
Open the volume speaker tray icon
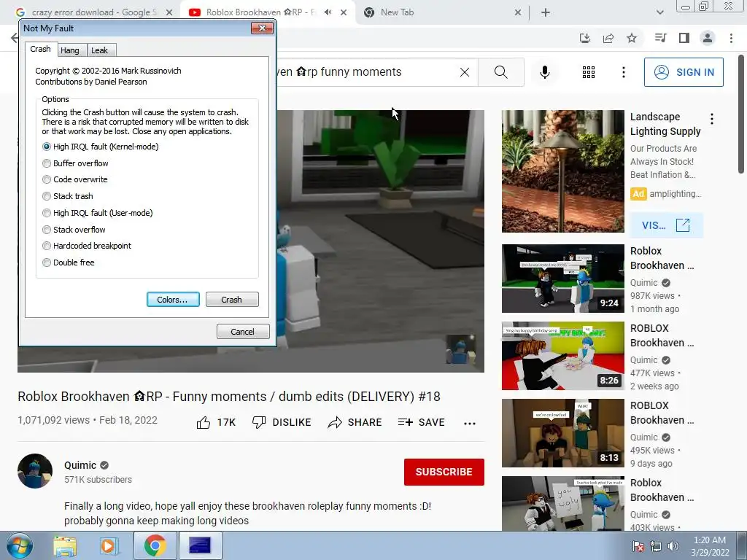tap(673, 545)
